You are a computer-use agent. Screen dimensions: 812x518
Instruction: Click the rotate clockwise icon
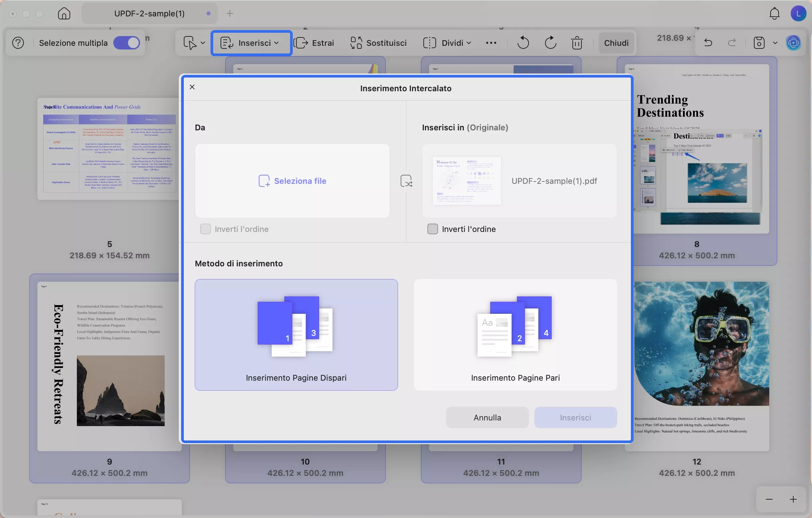pyautogui.click(x=550, y=43)
